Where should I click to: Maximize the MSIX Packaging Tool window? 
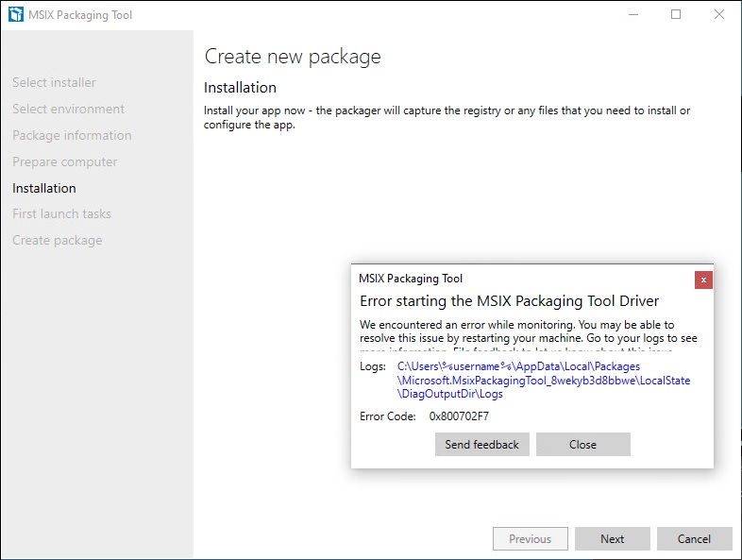pos(676,15)
